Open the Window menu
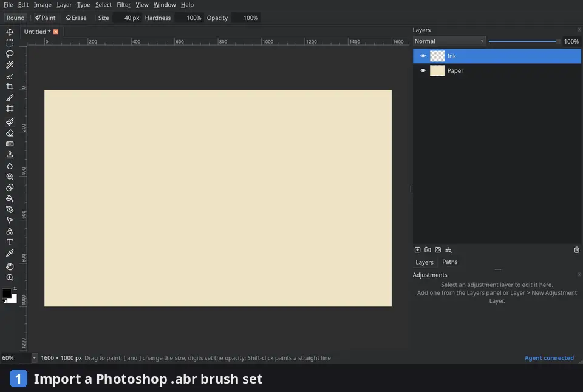This screenshot has width=583, height=392. point(165,5)
